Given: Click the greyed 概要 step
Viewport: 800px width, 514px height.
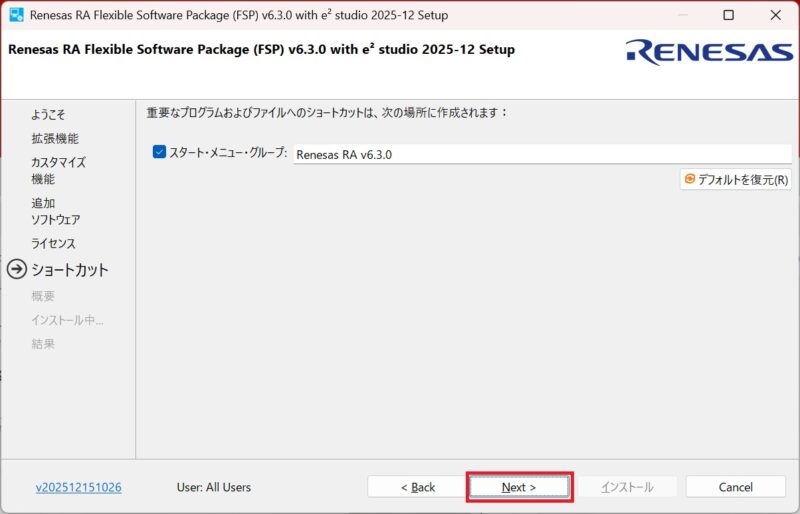Looking at the screenshot, I should [x=43, y=296].
